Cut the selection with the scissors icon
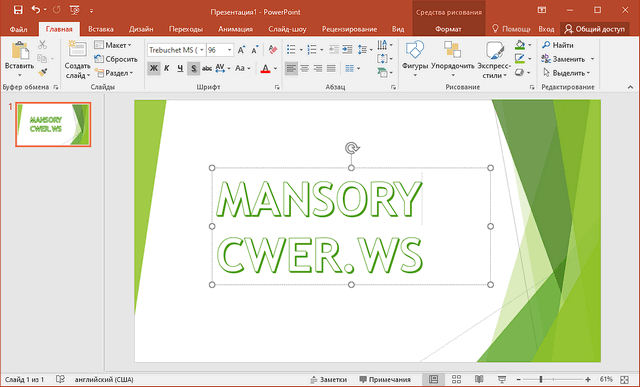This screenshot has width=640, height=387. (x=42, y=44)
